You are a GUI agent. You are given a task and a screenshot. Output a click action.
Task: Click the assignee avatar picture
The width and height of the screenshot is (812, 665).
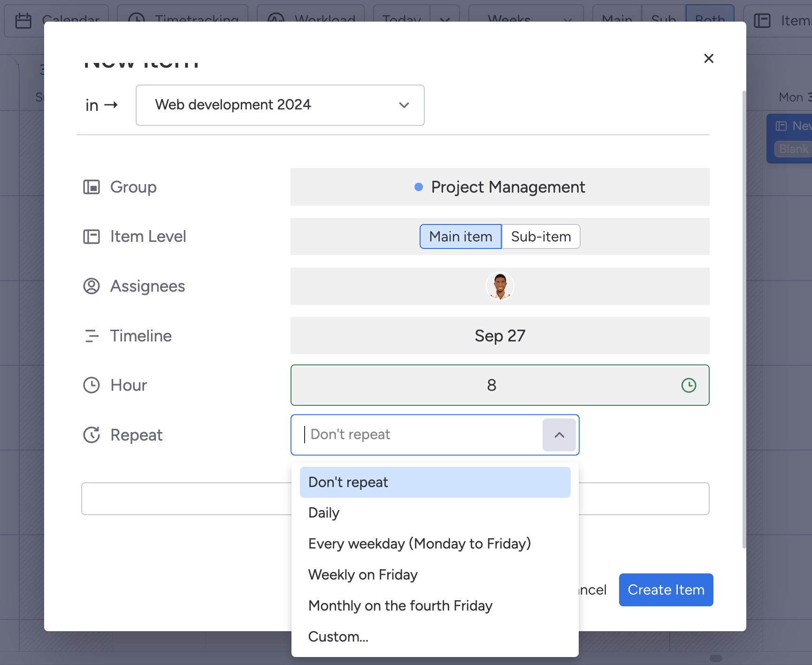[x=500, y=286]
